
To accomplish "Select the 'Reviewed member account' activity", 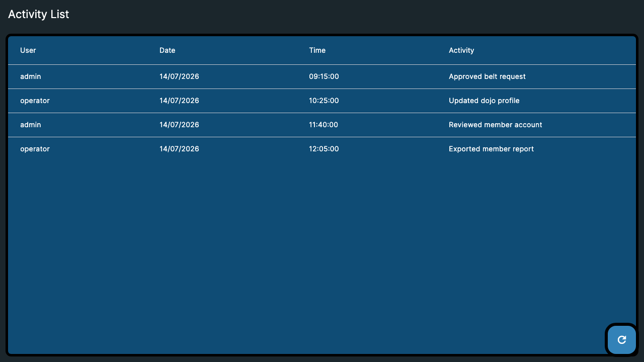I will pyautogui.click(x=496, y=125).
